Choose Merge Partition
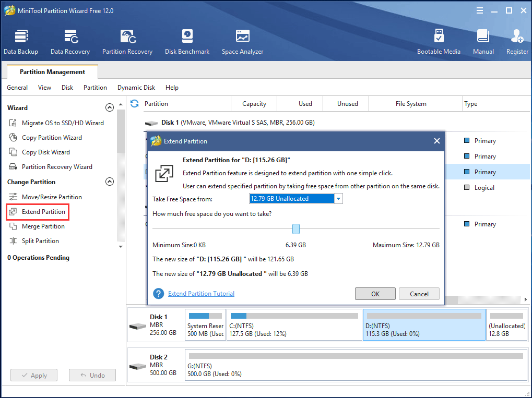 pyautogui.click(x=37, y=226)
